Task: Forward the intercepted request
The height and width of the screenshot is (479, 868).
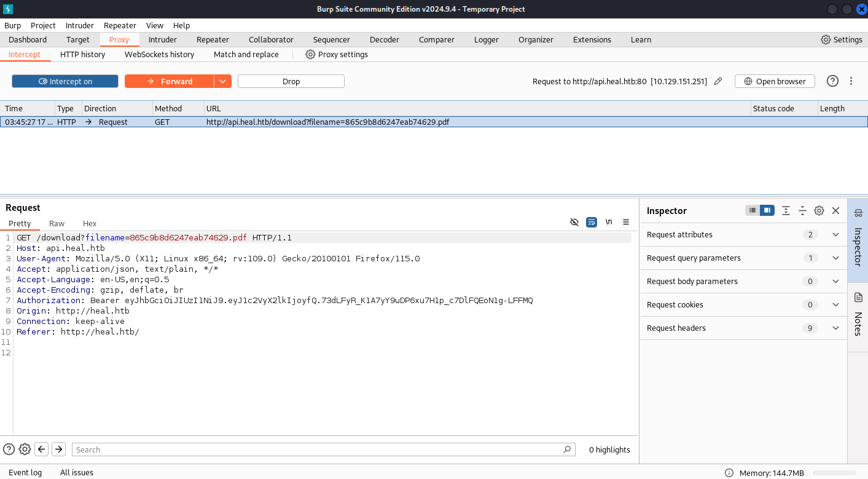Action: point(169,81)
